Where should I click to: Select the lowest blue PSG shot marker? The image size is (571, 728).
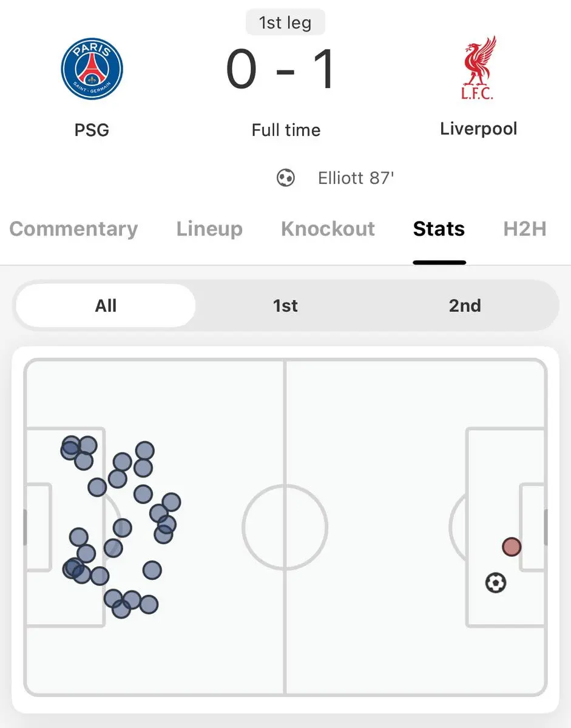(121, 608)
